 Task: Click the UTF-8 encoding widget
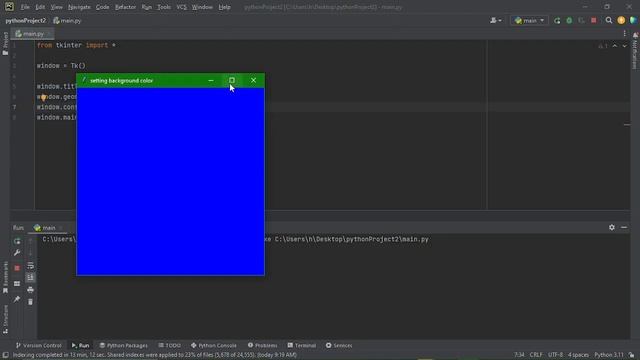[x=555, y=355]
